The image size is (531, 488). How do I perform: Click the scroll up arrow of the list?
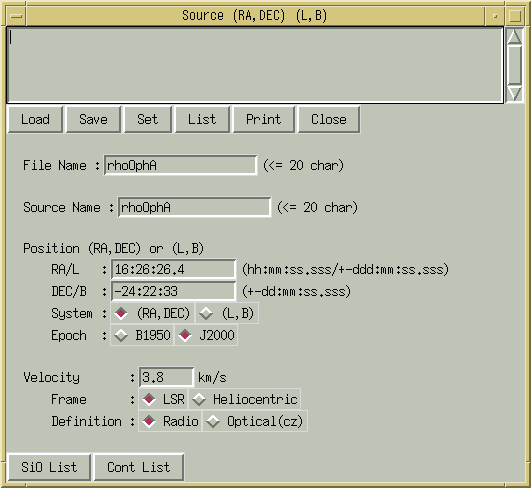point(514,37)
